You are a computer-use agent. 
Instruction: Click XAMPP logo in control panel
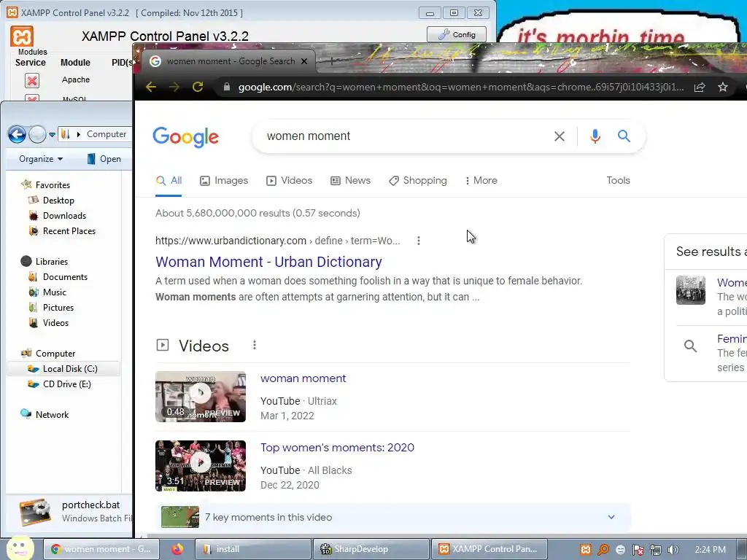coord(22,36)
